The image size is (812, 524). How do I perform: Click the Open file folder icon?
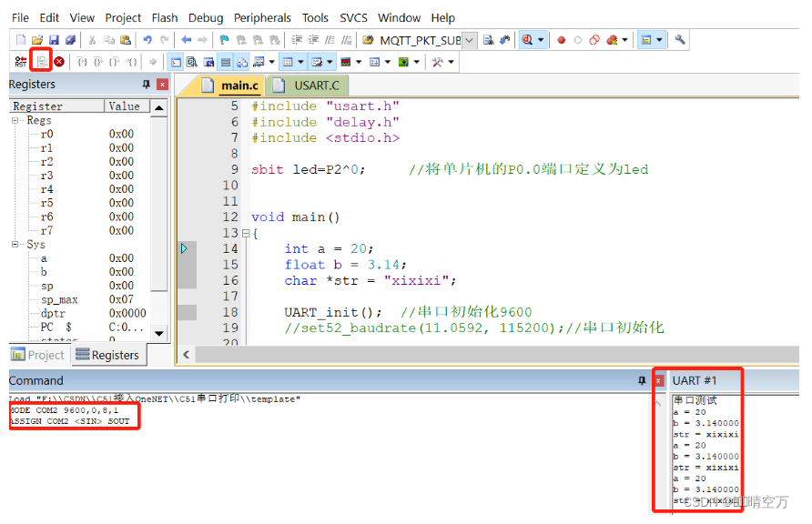tap(37, 40)
